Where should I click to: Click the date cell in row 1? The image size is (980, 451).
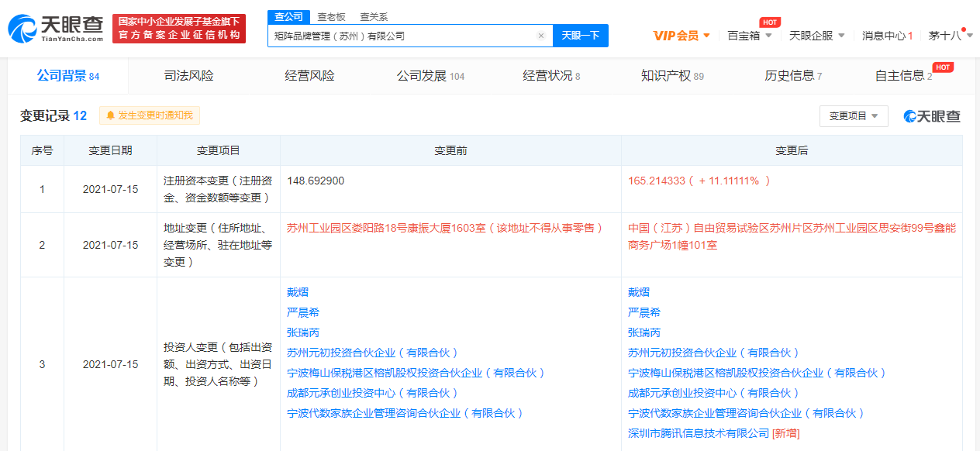click(x=110, y=189)
